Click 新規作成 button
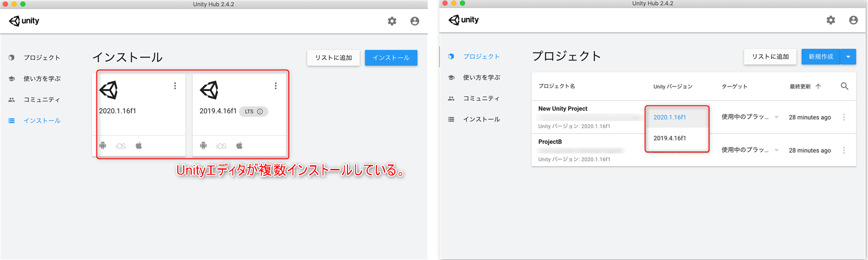Screen dimensions: 868x260 (821, 56)
